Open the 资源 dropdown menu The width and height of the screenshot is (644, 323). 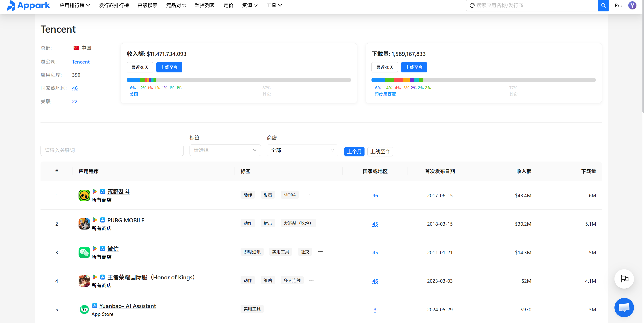tap(249, 5)
